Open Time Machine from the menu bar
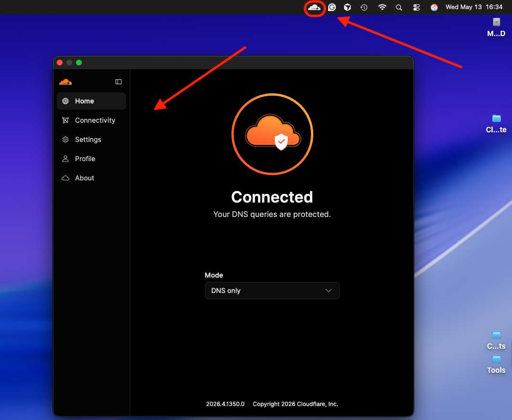The height and width of the screenshot is (420, 512). click(x=364, y=7)
